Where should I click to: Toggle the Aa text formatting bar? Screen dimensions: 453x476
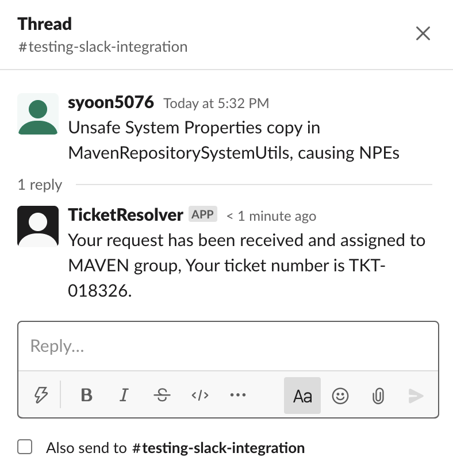coord(302,396)
